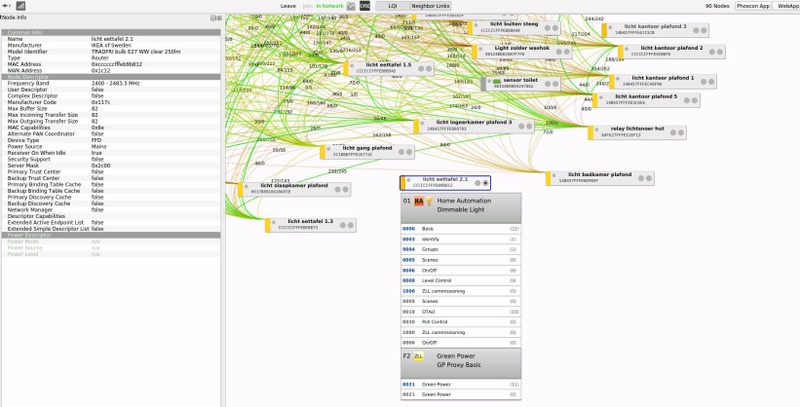Open the Phoscon App
Screen dimensions: 800x407
coord(753,6)
